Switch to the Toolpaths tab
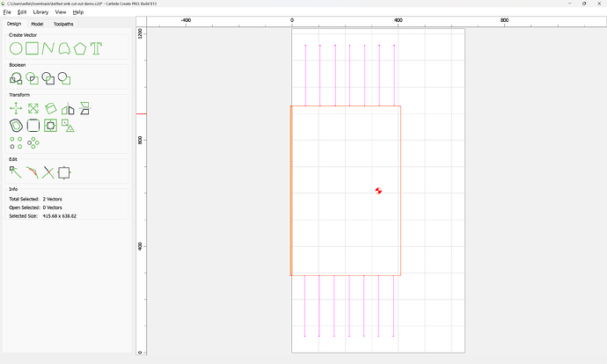Screen dimensions: 607x364 point(63,24)
